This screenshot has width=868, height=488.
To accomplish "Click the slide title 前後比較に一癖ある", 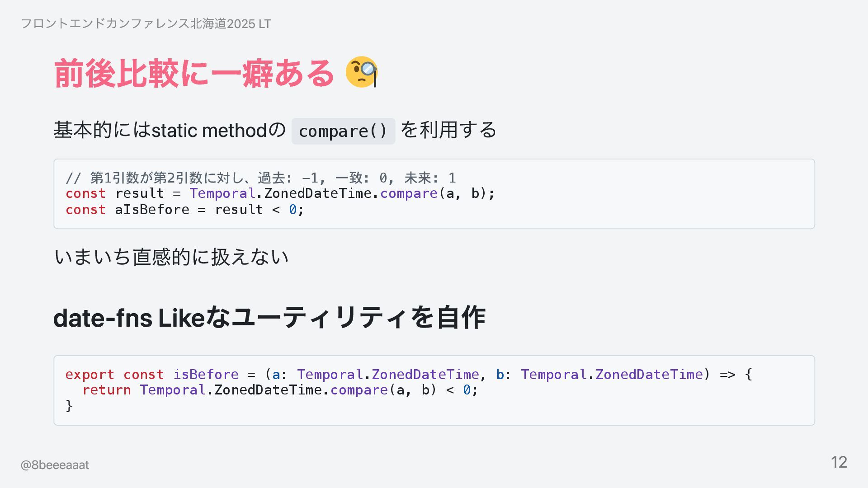I will pos(194,73).
